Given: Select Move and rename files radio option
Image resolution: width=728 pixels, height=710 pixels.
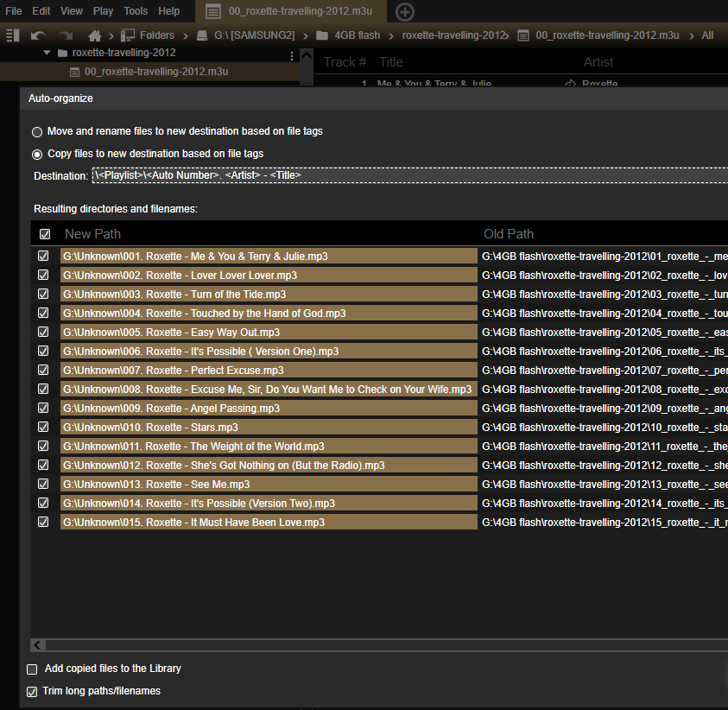Looking at the screenshot, I should [x=37, y=132].
